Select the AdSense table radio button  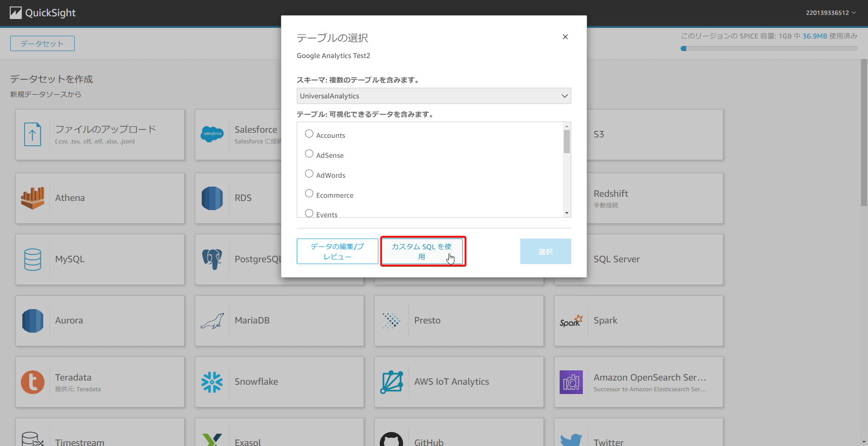(309, 154)
